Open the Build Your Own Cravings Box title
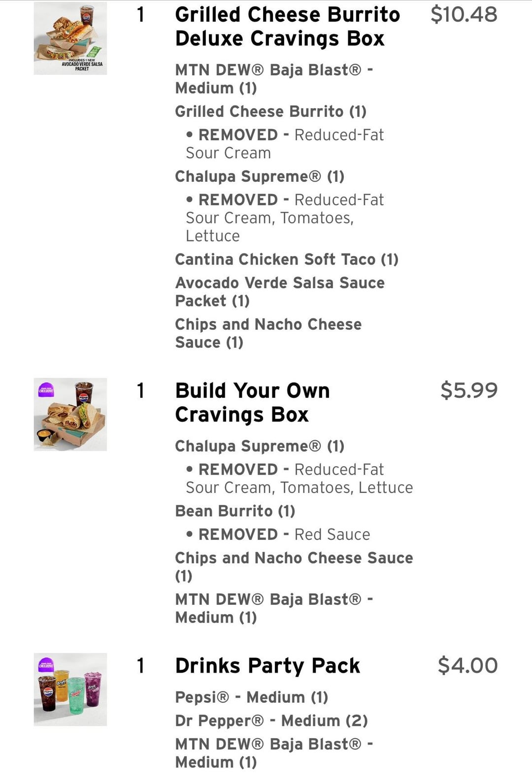The height and width of the screenshot is (782, 532). point(252,402)
